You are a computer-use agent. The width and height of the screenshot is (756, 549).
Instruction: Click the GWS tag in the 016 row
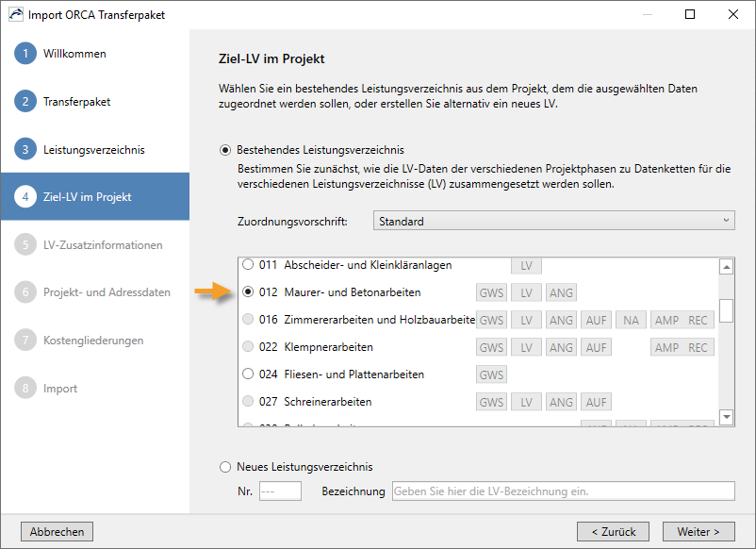click(x=491, y=321)
